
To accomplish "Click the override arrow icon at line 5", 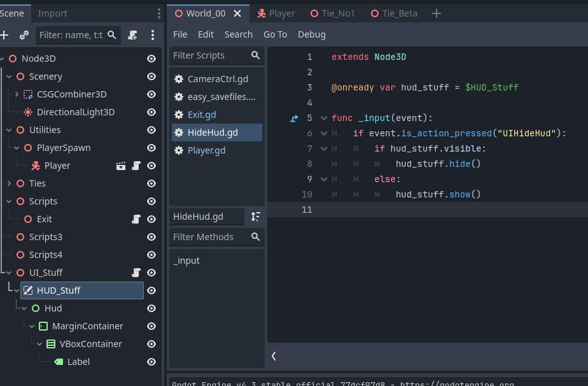I will [294, 118].
